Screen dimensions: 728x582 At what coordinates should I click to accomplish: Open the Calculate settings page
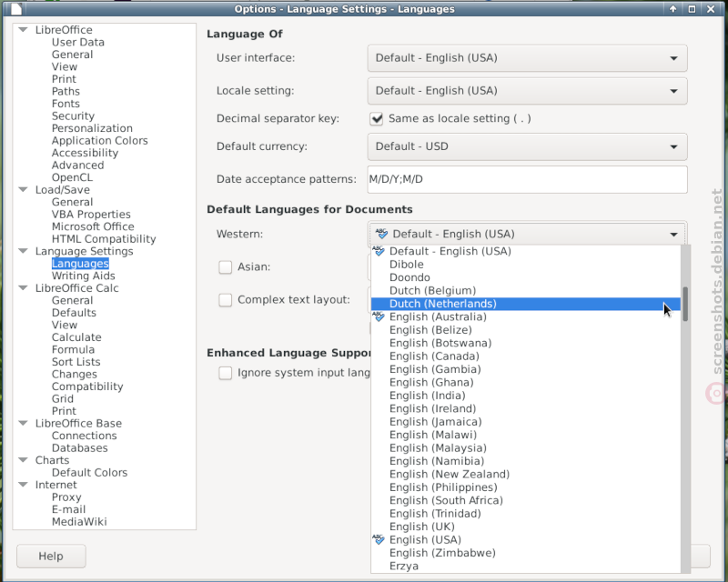click(76, 337)
